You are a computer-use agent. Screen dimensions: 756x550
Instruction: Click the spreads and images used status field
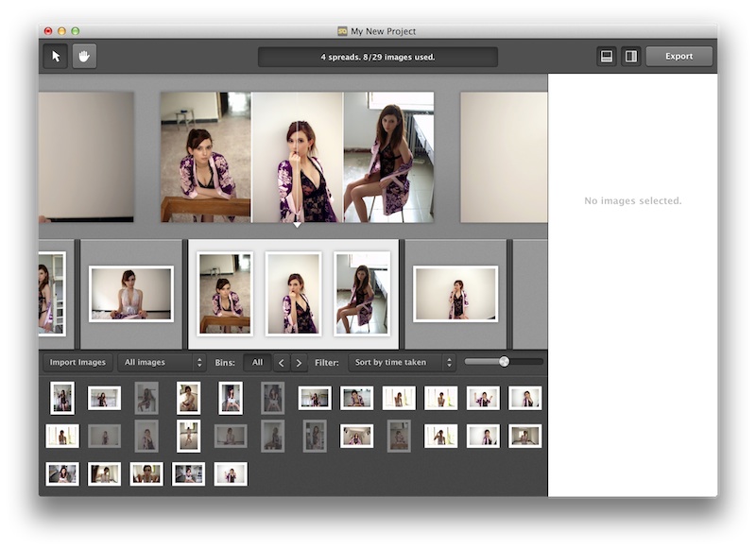point(377,57)
